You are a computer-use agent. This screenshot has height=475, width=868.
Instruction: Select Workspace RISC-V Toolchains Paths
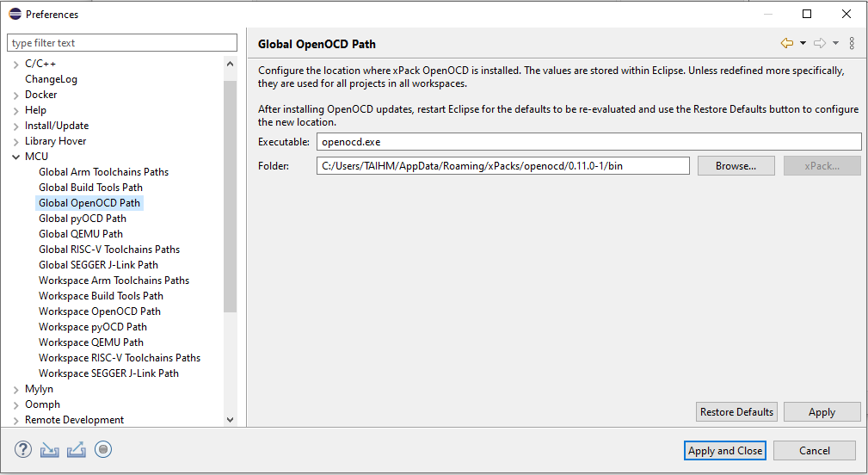pyautogui.click(x=120, y=358)
